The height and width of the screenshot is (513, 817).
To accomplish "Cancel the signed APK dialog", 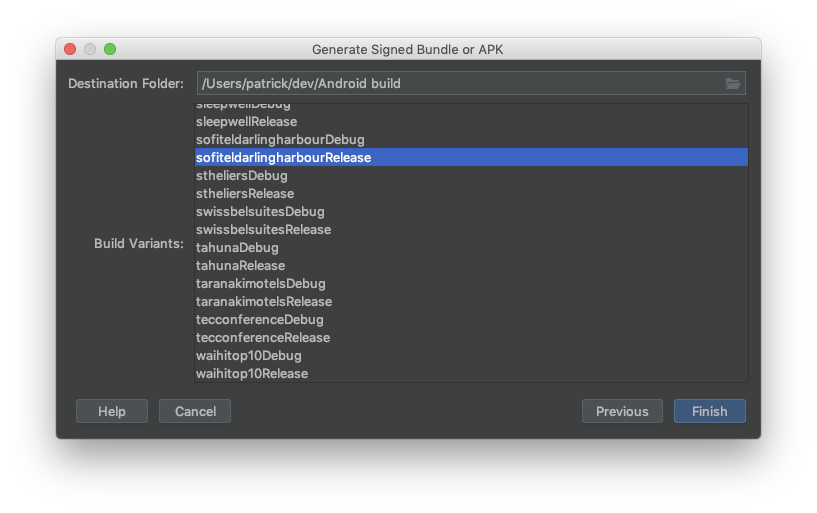I will [195, 411].
